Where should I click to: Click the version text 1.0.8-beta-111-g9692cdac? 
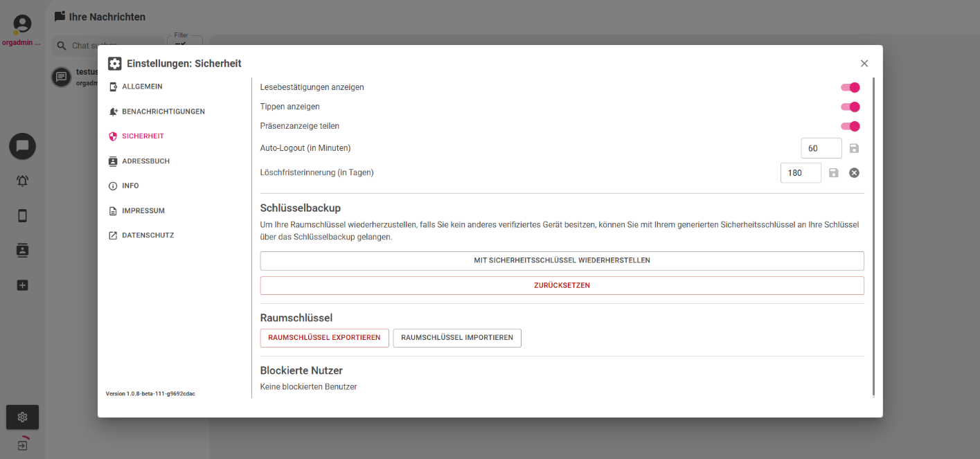point(150,393)
